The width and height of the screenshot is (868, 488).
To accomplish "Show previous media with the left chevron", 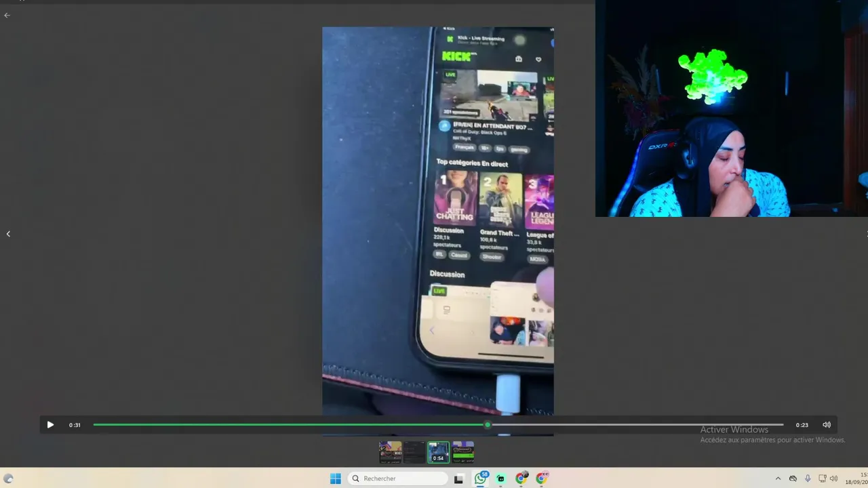I will 8,234.
